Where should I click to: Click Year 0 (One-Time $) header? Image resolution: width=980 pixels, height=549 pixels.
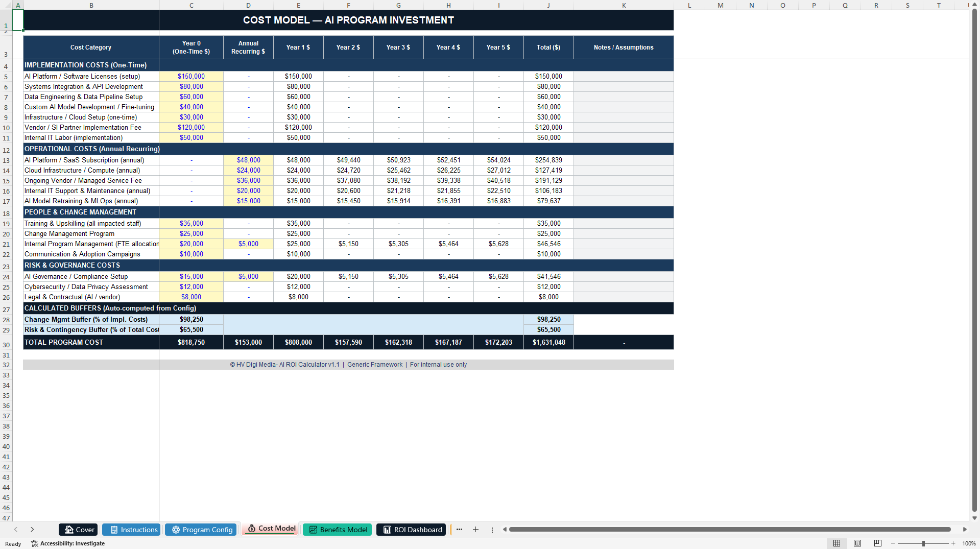[192, 47]
